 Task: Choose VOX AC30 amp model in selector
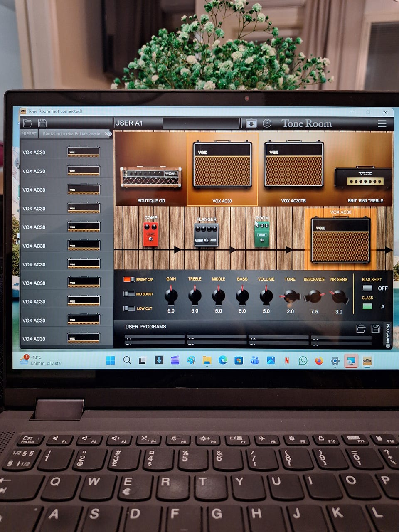click(222, 165)
